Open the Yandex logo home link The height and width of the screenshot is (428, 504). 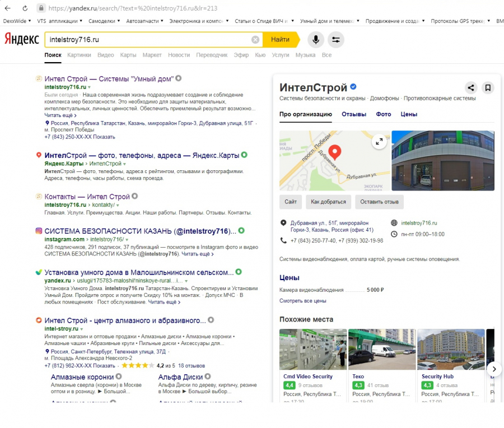point(21,39)
